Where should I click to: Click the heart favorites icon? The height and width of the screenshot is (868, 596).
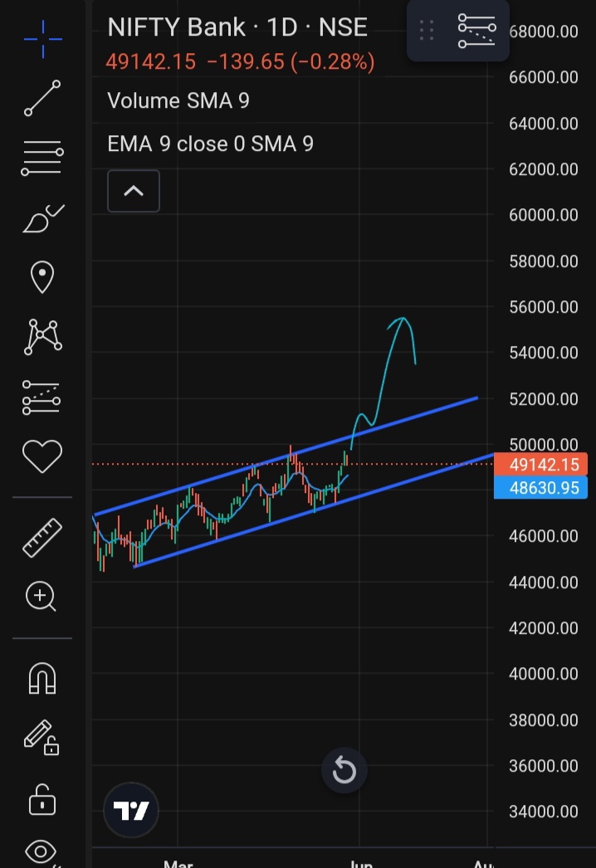pos(42,456)
